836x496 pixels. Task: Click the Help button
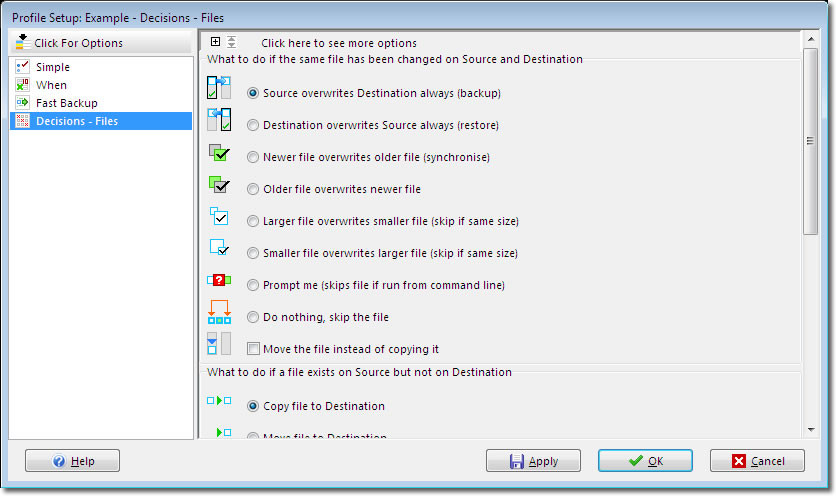coord(73,461)
